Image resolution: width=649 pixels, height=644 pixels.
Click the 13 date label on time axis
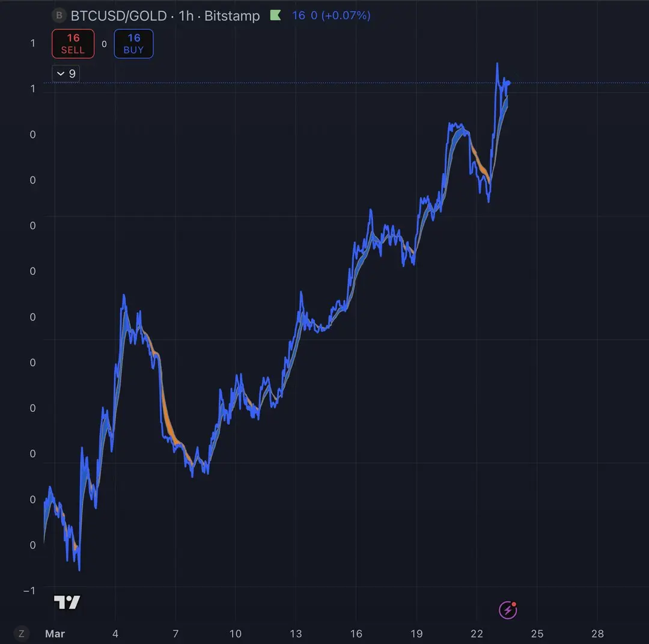[x=296, y=634]
